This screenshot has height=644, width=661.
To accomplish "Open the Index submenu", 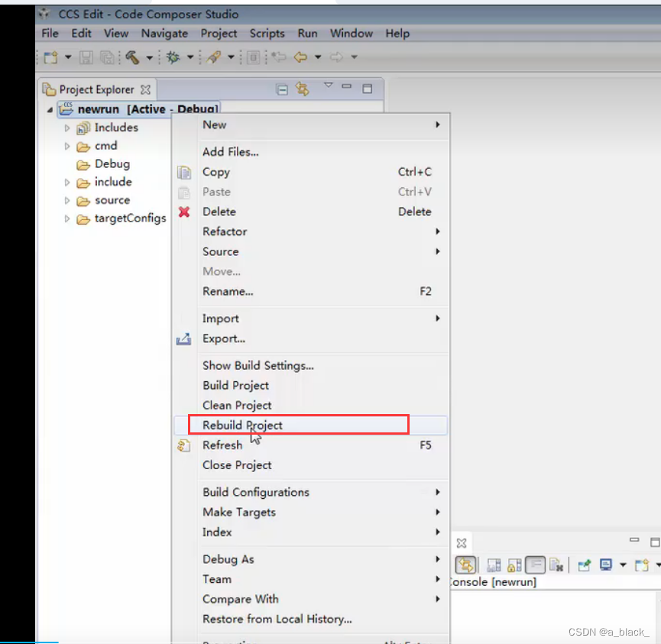I will [310, 532].
